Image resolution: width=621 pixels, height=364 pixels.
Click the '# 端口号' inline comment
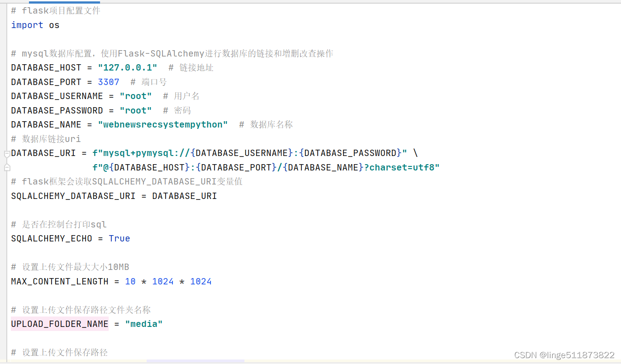click(148, 82)
